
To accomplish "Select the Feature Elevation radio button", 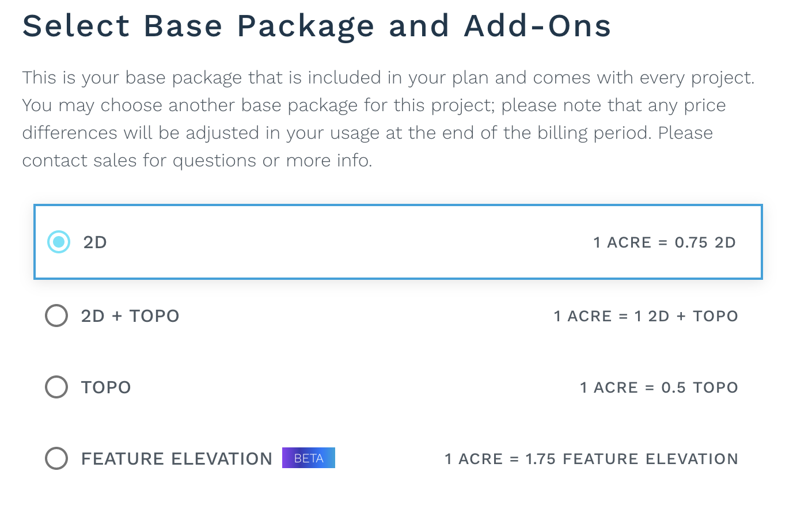I will tap(56, 458).
